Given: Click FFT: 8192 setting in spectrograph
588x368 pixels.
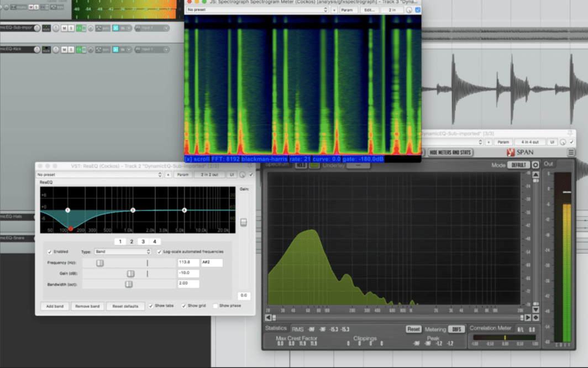Looking at the screenshot, I should coord(225,159).
